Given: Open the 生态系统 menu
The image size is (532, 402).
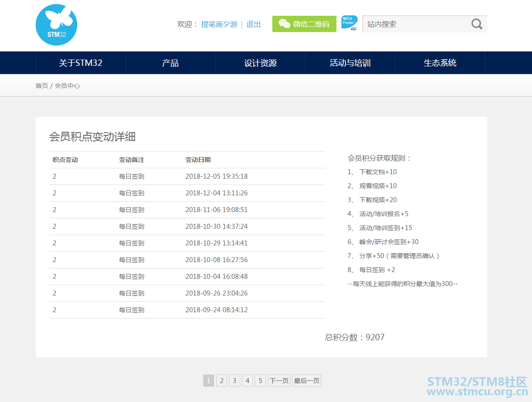Looking at the screenshot, I should click(440, 63).
